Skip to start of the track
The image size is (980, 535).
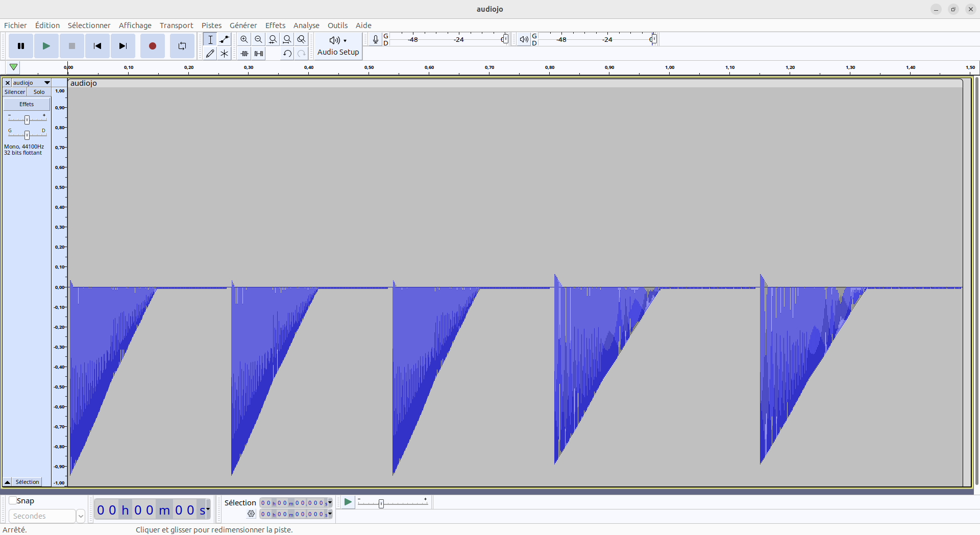[x=97, y=46]
